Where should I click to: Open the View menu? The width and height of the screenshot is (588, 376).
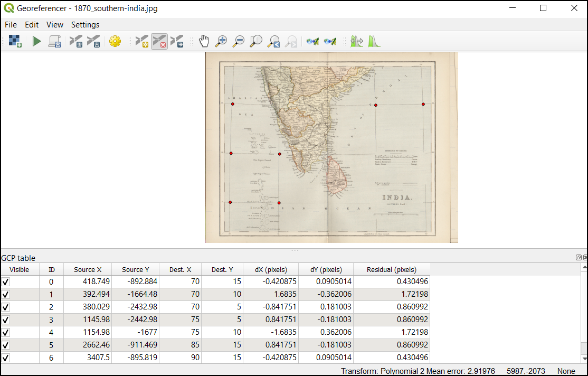54,25
